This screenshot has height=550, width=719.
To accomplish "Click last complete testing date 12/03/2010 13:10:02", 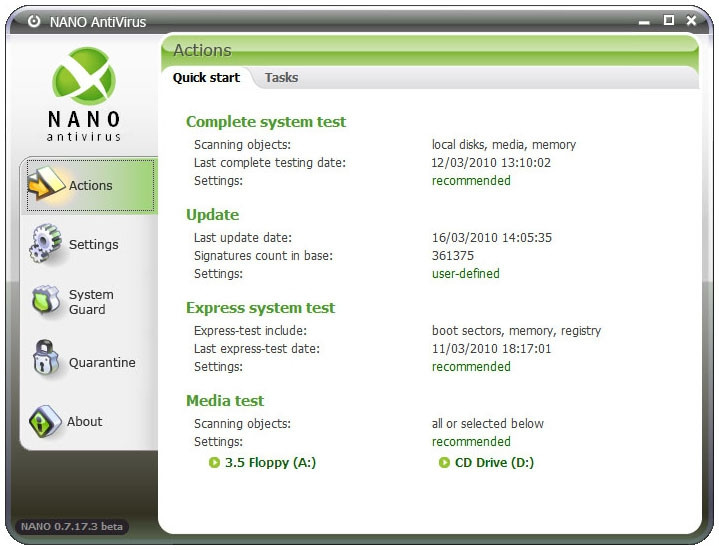I will (491, 162).
